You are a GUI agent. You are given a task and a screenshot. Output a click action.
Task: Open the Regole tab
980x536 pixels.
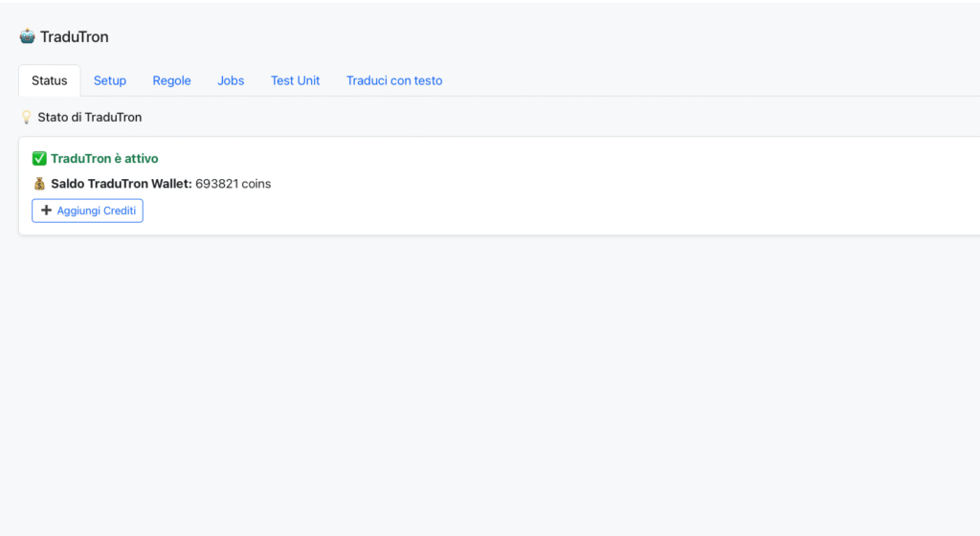click(172, 80)
